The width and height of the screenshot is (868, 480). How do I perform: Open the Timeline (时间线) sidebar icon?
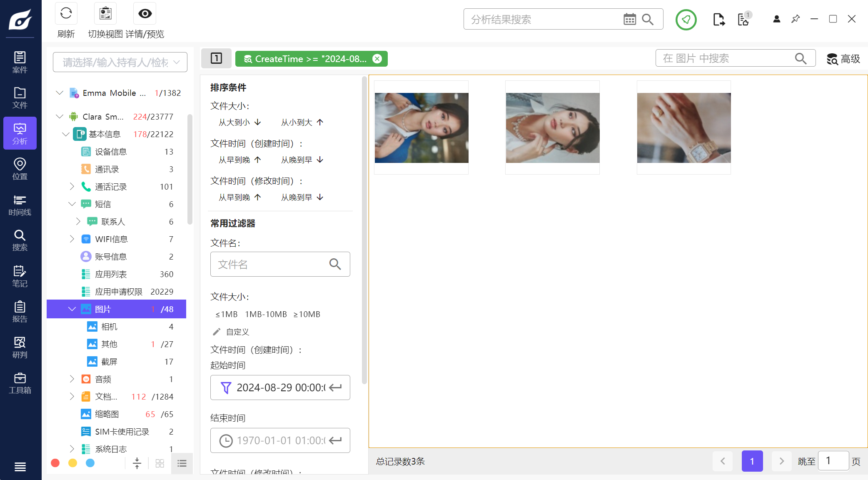tap(20, 205)
